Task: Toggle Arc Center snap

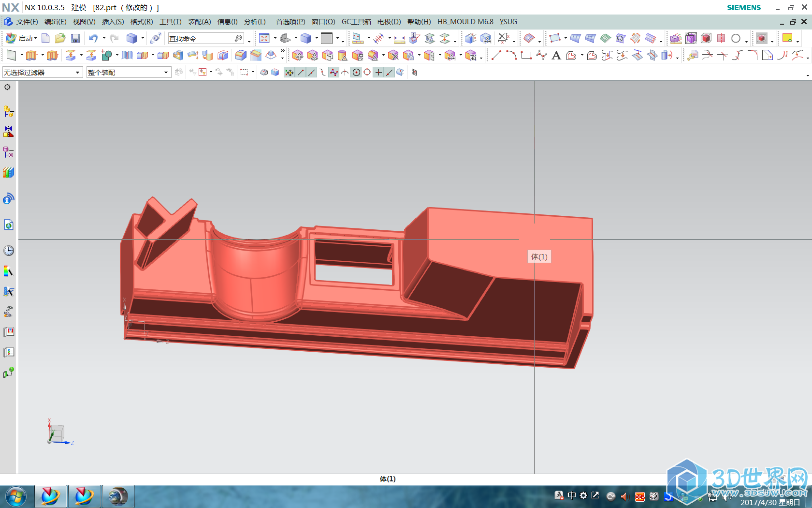Action: [356, 73]
